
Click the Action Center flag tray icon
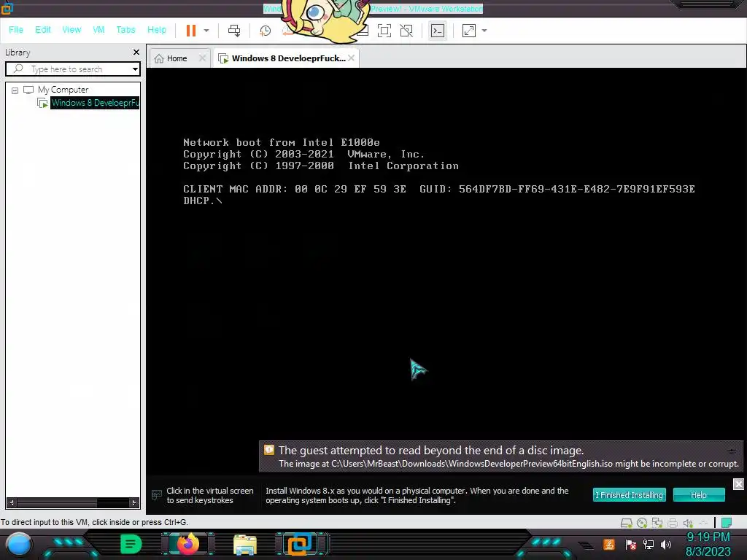[x=631, y=544]
